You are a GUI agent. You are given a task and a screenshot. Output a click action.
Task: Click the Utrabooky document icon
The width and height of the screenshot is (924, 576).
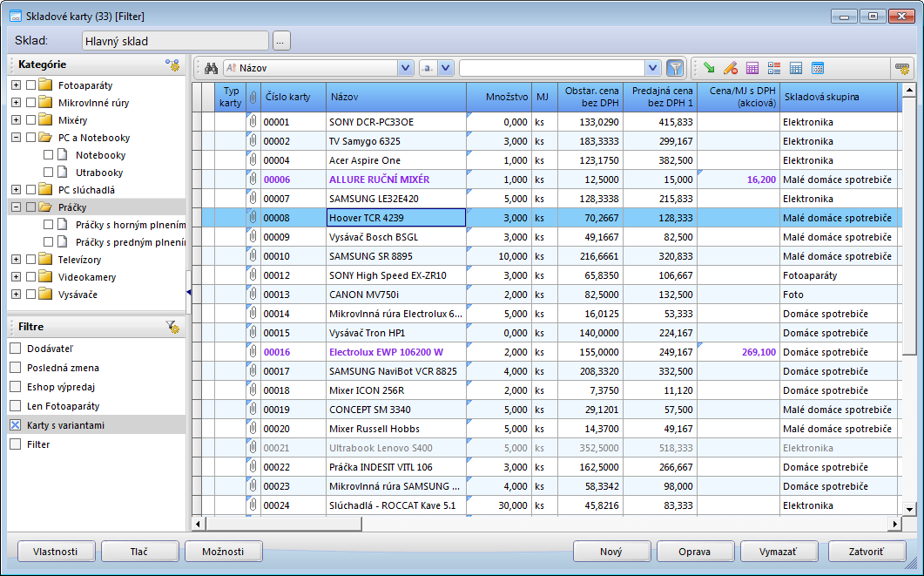[x=63, y=173]
